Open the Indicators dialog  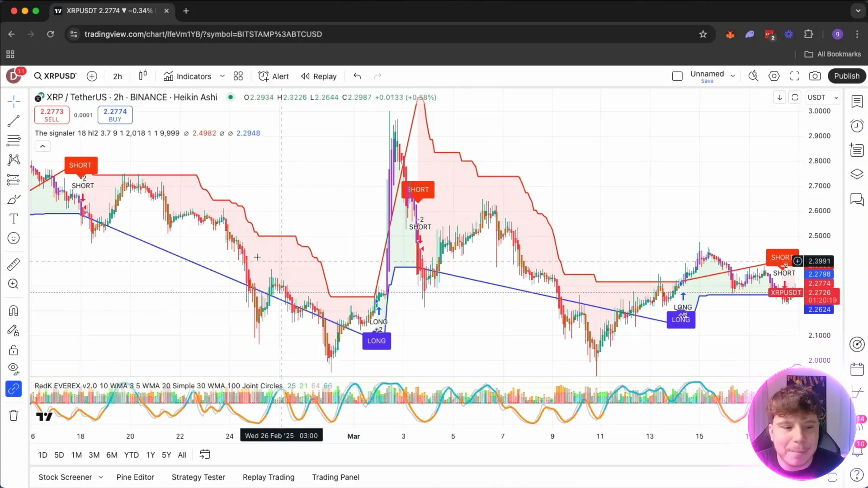(x=188, y=76)
